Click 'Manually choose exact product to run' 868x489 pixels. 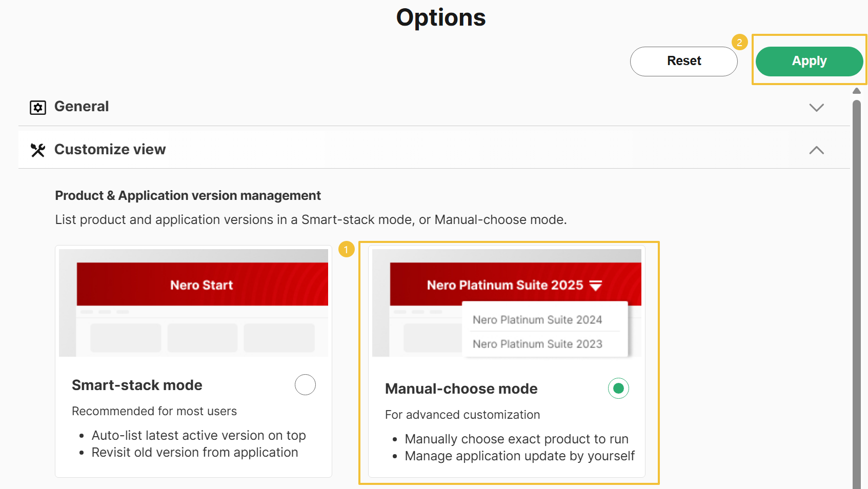(x=516, y=439)
